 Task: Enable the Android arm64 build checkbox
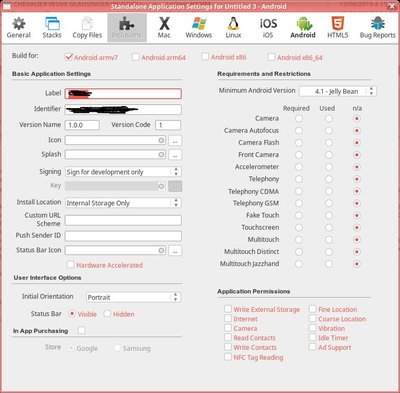[136, 57]
